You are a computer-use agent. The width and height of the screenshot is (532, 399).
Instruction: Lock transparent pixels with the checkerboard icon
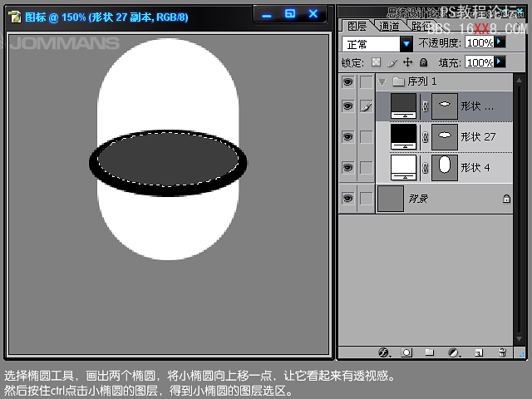(376, 62)
